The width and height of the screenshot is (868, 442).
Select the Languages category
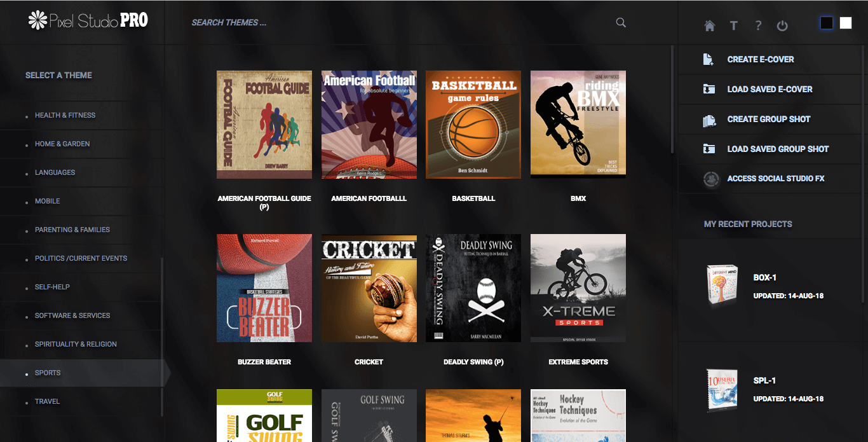[x=55, y=172]
